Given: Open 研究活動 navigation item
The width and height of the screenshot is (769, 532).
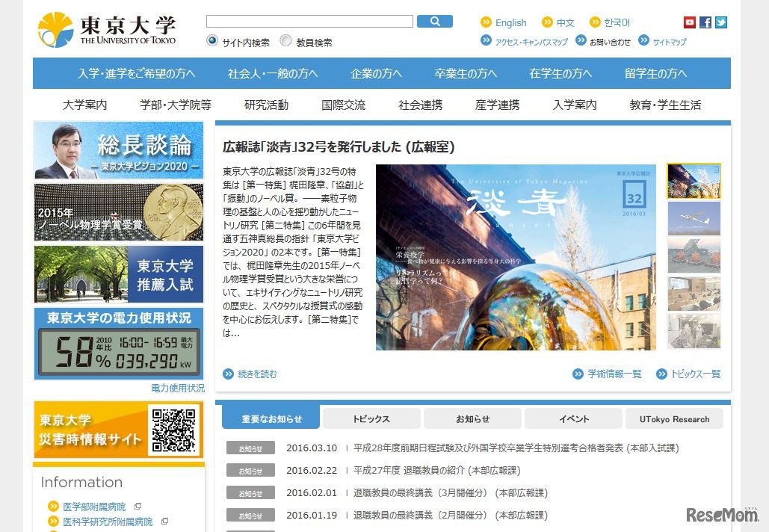Looking at the screenshot, I should click(266, 105).
